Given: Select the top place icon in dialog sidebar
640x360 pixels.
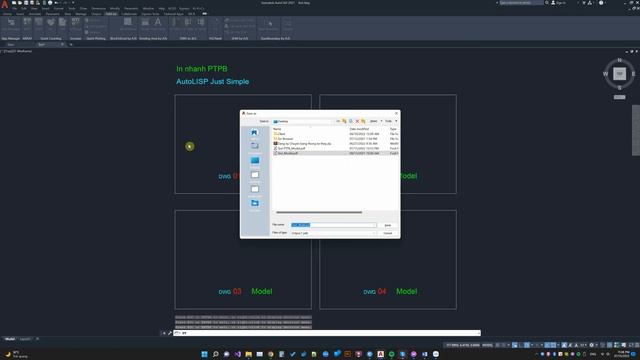Looking at the screenshot, I should coord(255,133).
